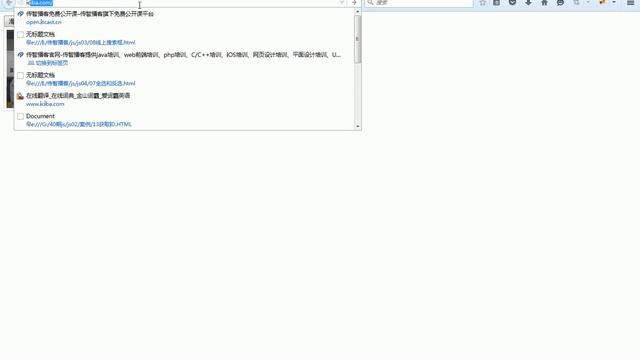Click the magnifier icon in search box
This screenshot has width=640, height=360.
coord(370,2)
